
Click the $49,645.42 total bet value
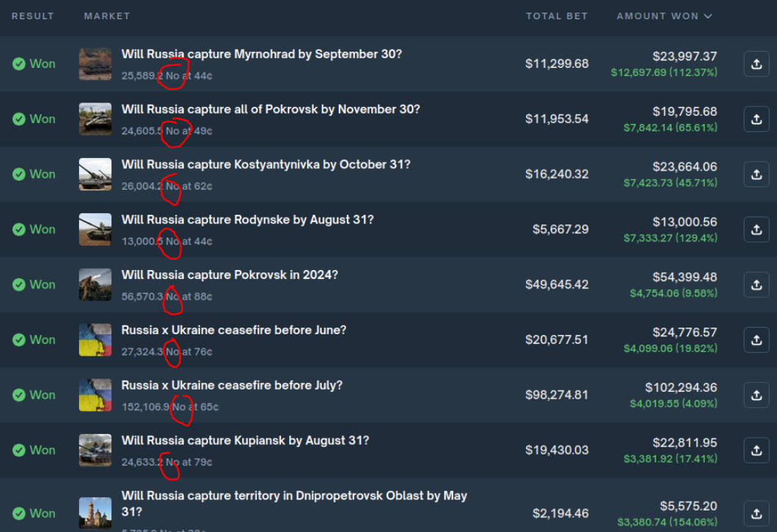click(557, 285)
